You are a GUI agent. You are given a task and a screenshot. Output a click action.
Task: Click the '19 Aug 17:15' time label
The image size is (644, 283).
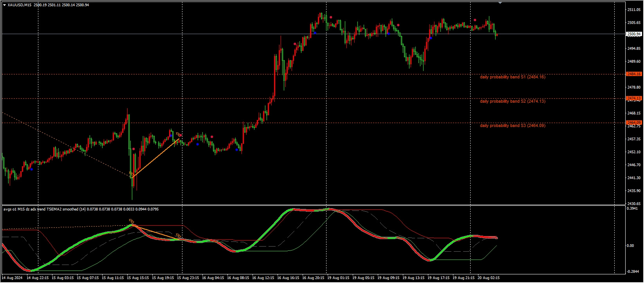pyautogui.click(x=438, y=278)
